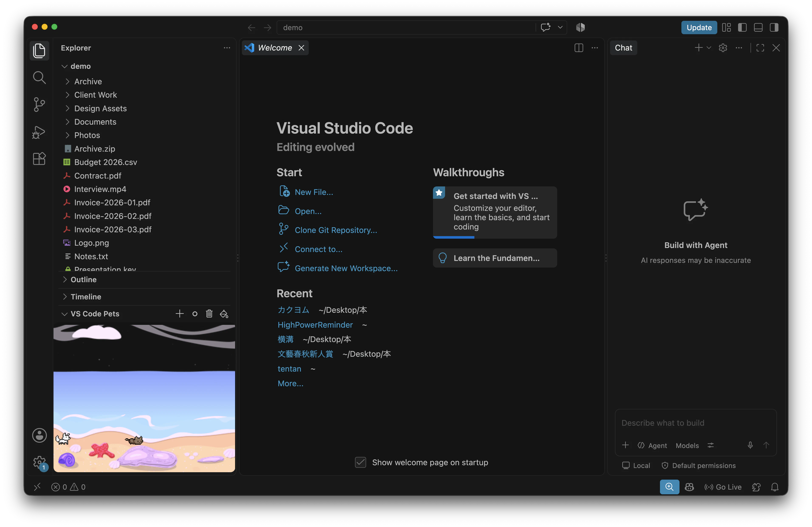Expand the Photos folder
Viewport: 812px width, 527px height.
click(68, 135)
